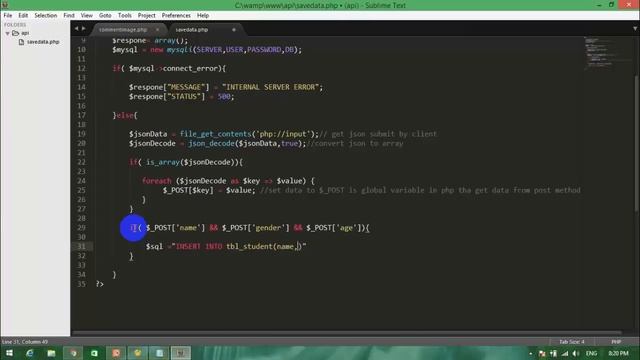
Task: Click the vertical scrollbar
Action: (636, 143)
